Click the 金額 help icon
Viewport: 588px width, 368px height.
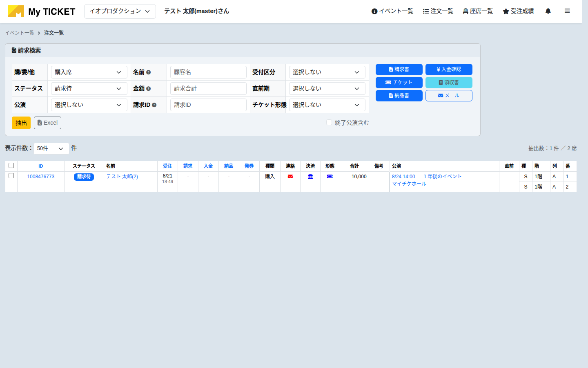(x=149, y=89)
